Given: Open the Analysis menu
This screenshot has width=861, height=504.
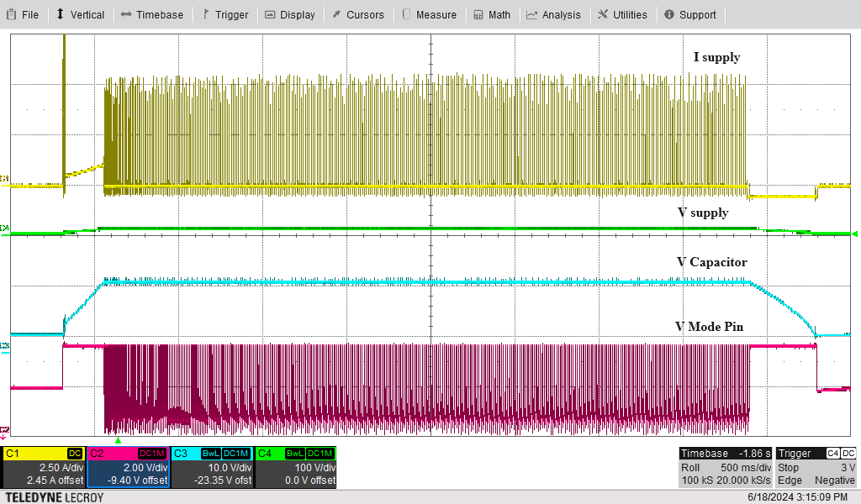Looking at the screenshot, I should [554, 14].
